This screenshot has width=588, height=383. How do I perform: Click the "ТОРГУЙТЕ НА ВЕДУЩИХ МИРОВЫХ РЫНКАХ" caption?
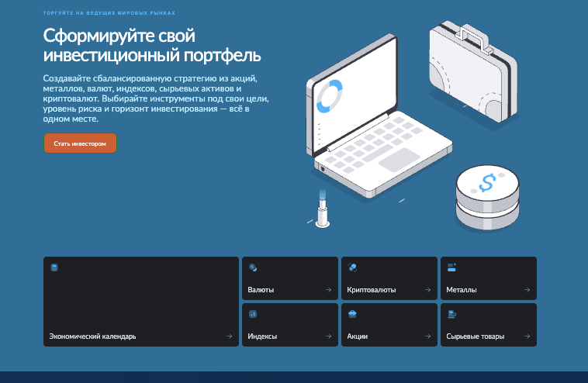pyautogui.click(x=109, y=13)
